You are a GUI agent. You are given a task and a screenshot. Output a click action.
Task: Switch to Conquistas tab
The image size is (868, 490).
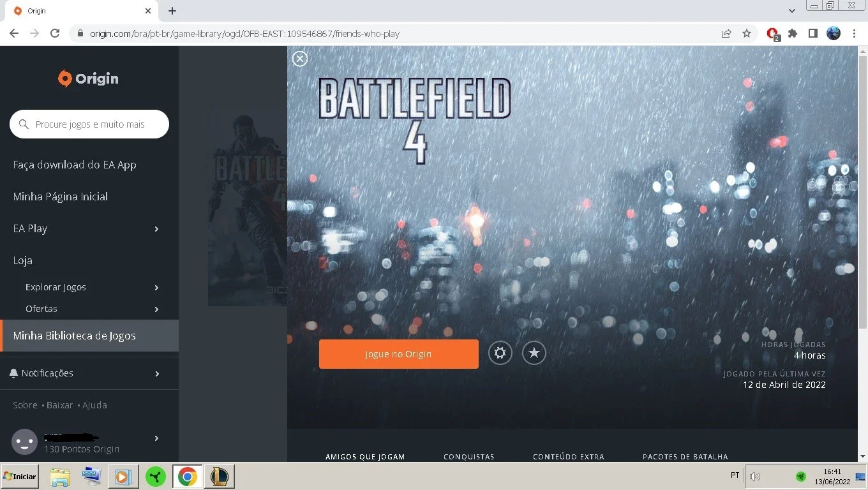pyautogui.click(x=469, y=457)
